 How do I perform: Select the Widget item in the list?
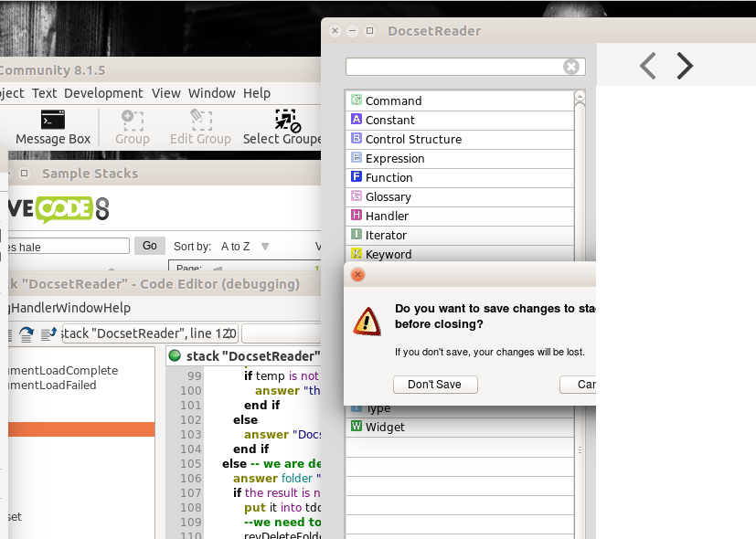(x=385, y=427)
